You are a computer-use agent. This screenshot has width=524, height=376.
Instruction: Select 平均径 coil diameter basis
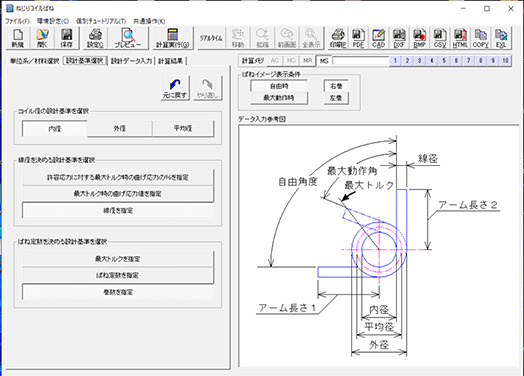click(x=183, y=129)
